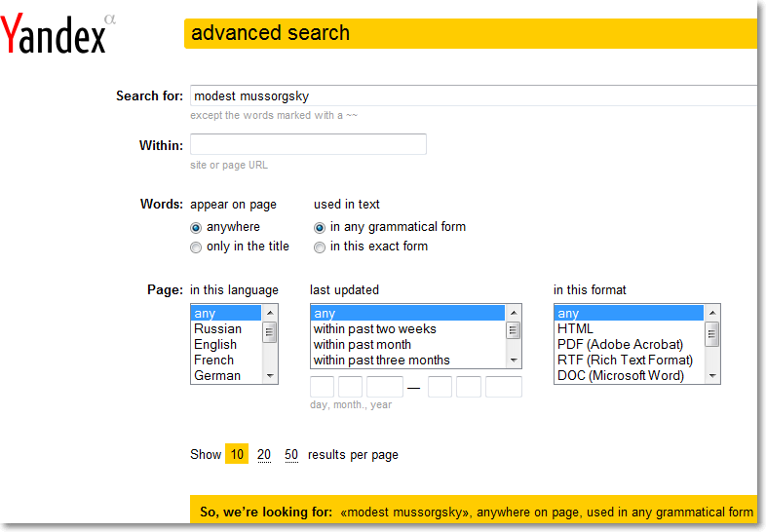Pick 'within past two weeks' option
Viewport: 766px width, 532px height.
click(374, 329)
